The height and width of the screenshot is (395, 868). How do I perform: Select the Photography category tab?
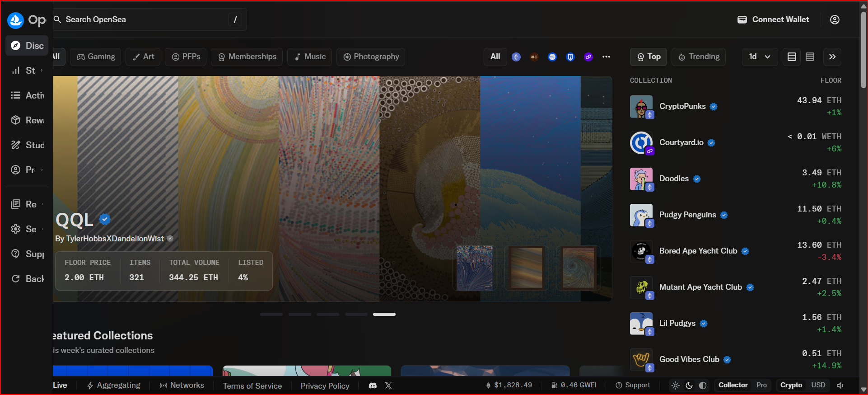pos(371,57)
